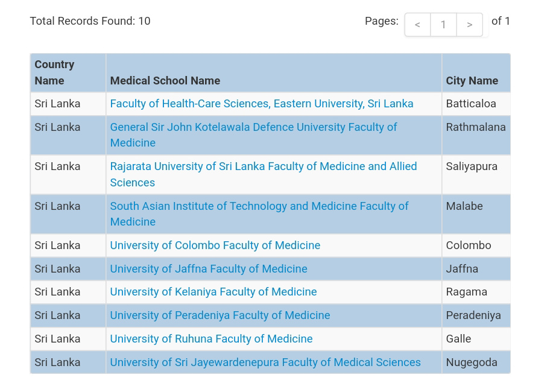Image resolution: width=553 pixels, height=392 pixels.
Task: Open General Sir John Kotelawala Defence University link
Action: pos(253,134)
